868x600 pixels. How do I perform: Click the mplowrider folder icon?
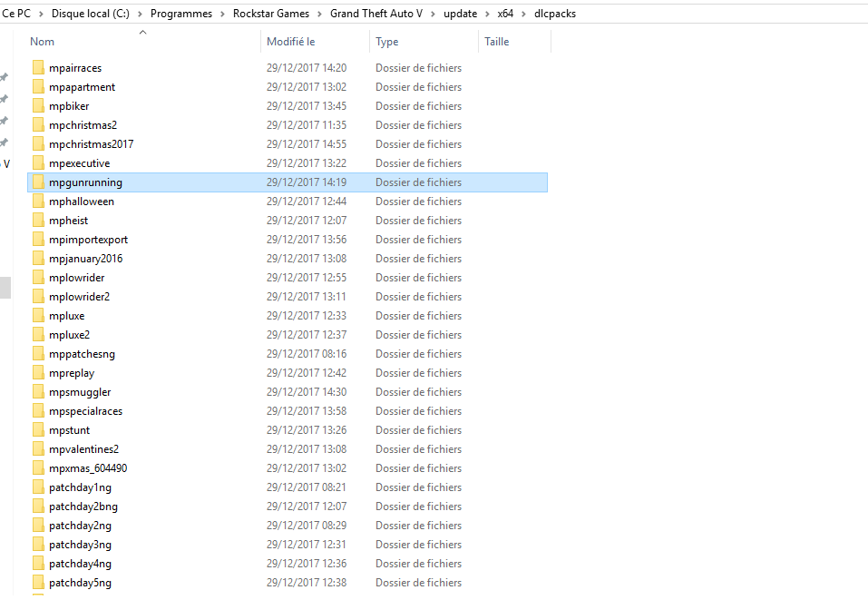coord(38,277)
